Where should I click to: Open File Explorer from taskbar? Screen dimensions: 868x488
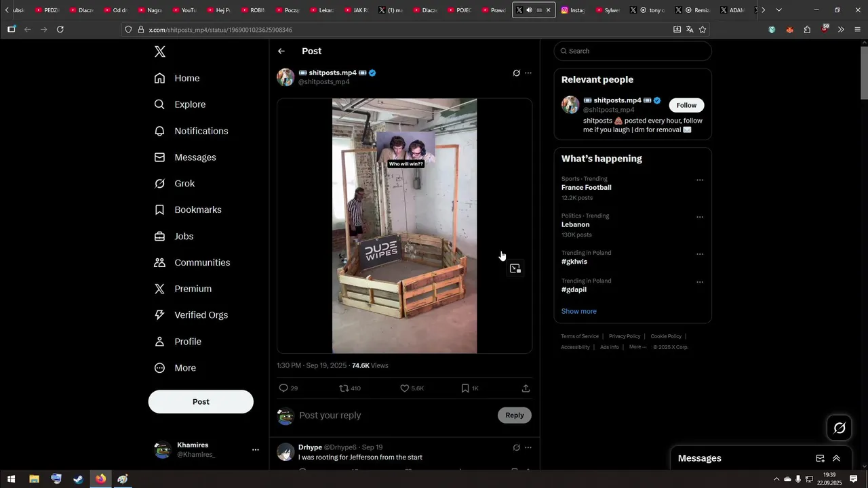tap(34, 479)
